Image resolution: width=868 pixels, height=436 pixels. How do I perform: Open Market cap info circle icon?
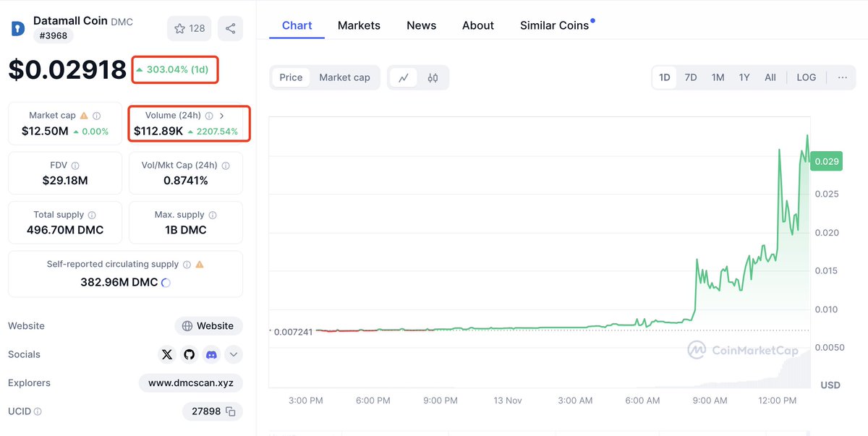(x=97, y=116)
